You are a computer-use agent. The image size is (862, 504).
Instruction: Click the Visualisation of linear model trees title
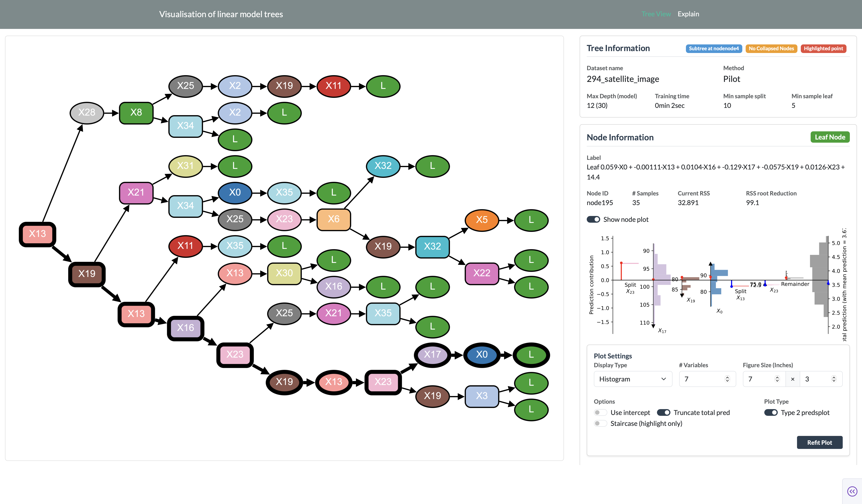pos(221,14)
